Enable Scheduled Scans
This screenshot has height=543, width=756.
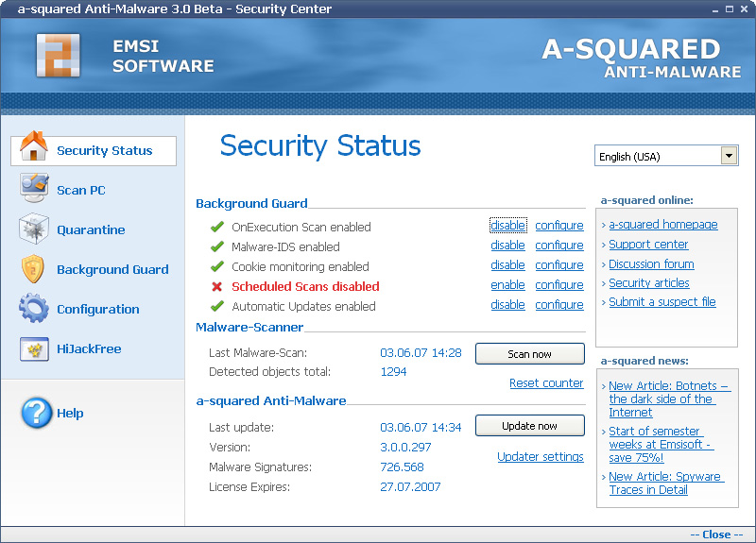[x=507, y=285]
